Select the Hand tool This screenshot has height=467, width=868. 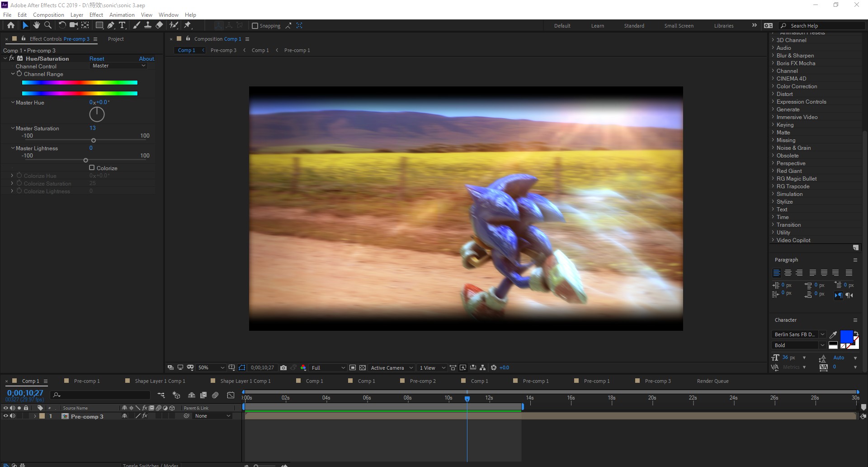click(x=37, y=25)
